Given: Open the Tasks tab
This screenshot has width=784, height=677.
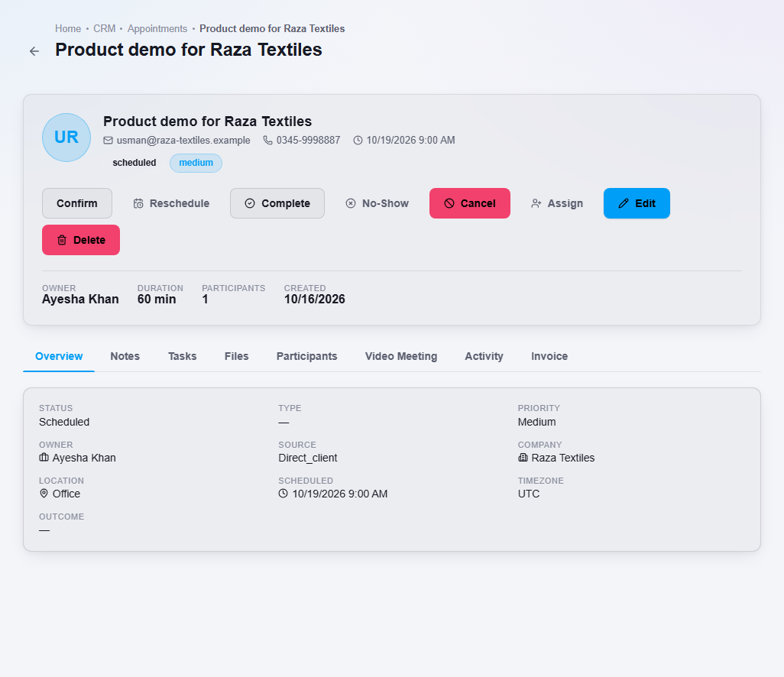Looking at the screenshot, I should (183, 357).
